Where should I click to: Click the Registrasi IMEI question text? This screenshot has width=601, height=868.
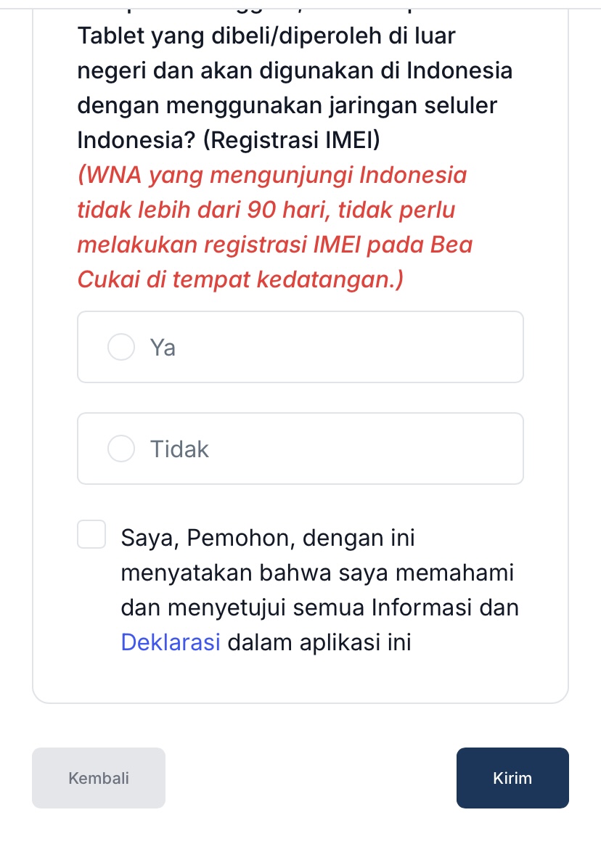(x=295, y=88)
